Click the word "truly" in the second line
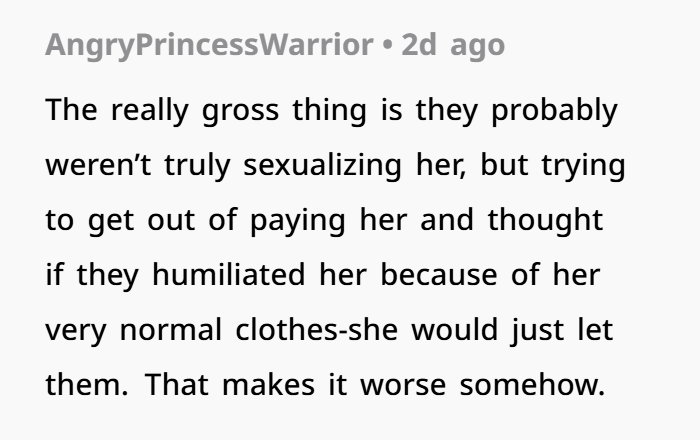 coord(197,165)
